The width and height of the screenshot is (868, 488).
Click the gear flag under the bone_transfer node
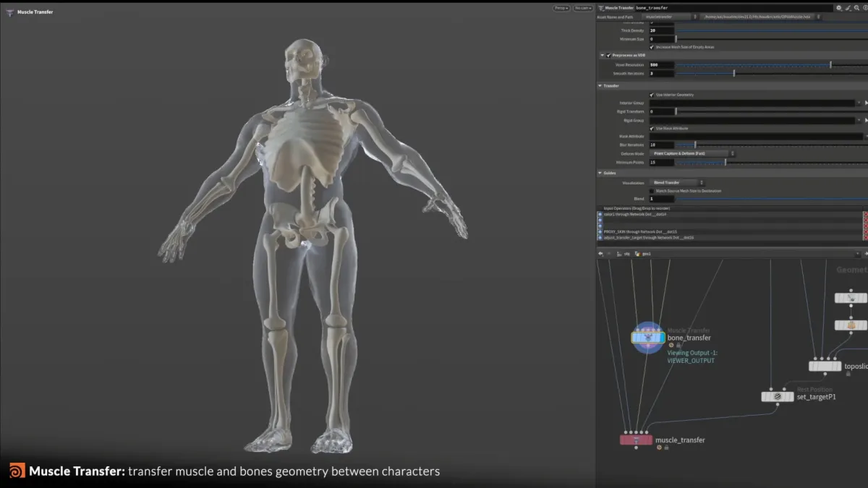point(671,346)
